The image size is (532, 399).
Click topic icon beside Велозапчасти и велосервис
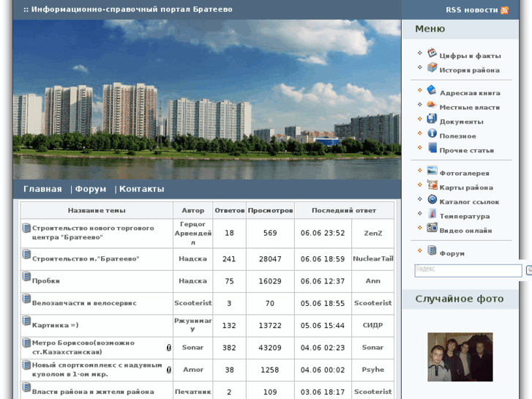click(x=26, y=299)
